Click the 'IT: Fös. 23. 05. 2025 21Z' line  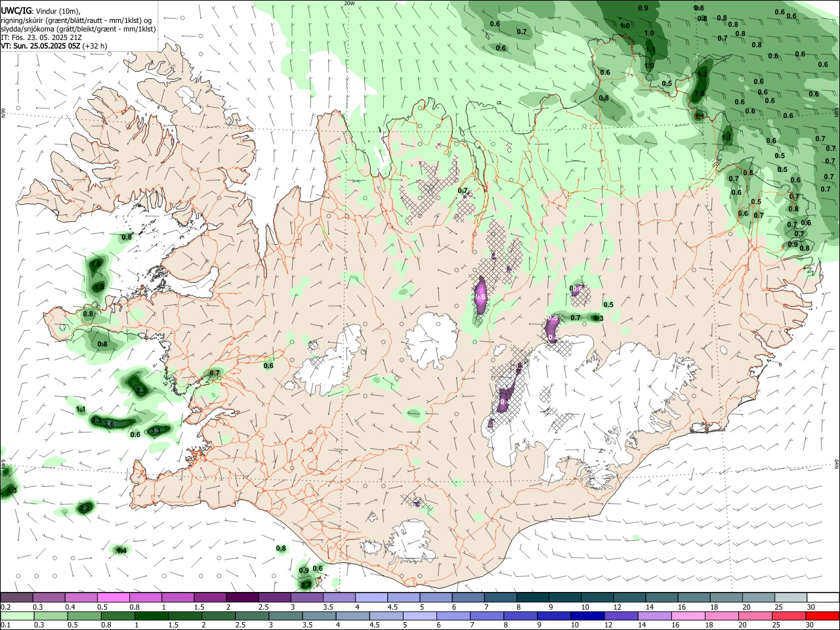point(41,37)
